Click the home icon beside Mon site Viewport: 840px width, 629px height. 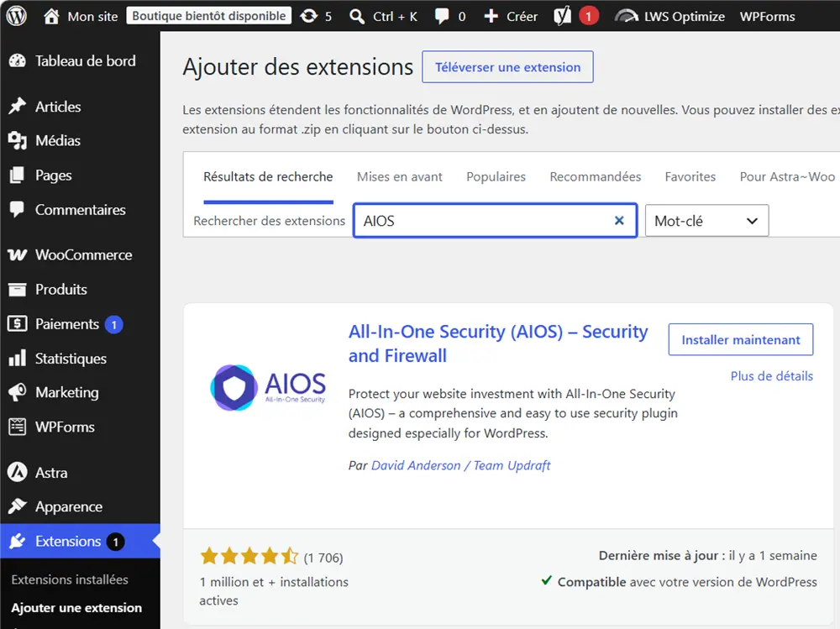(x=51, y=16)
